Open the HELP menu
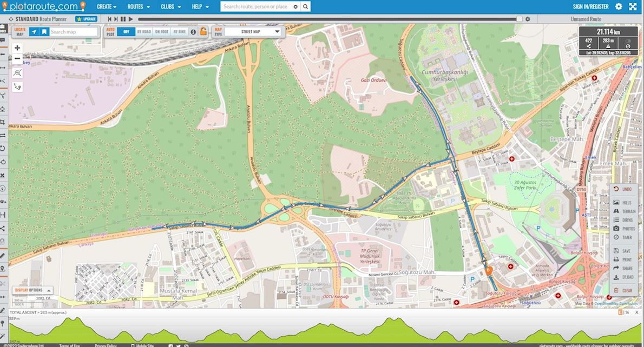This screenshot has width=644, height=347. pos(200,6)
